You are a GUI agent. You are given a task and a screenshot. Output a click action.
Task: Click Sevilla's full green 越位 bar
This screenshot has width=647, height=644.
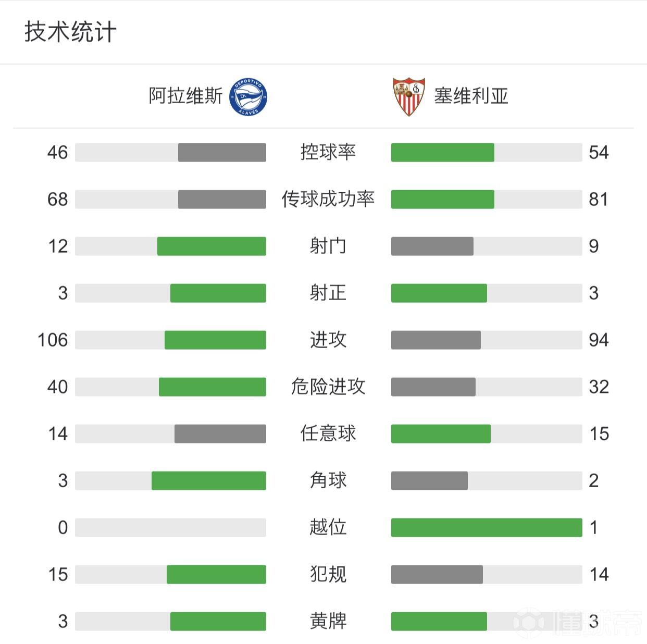487,527
